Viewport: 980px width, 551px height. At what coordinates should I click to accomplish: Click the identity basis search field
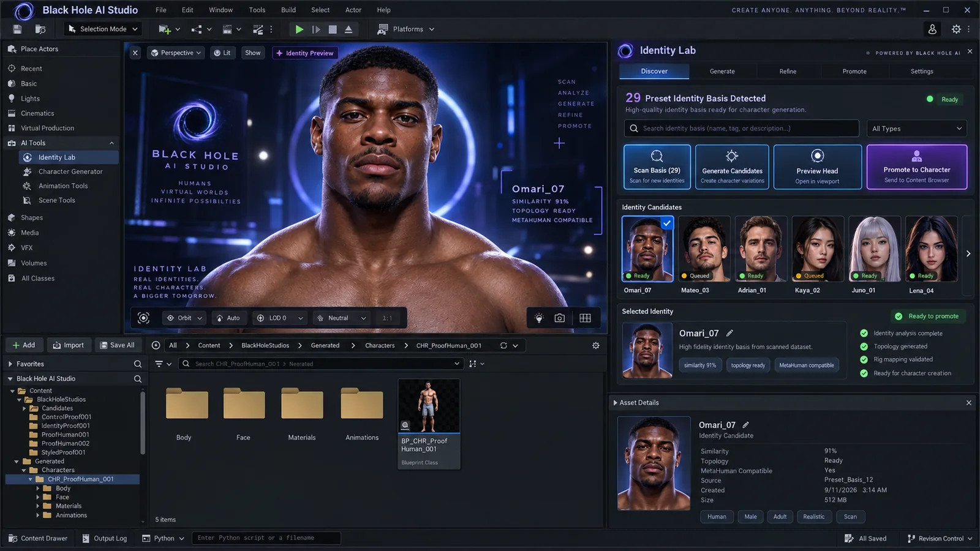(x=742, y=129)
